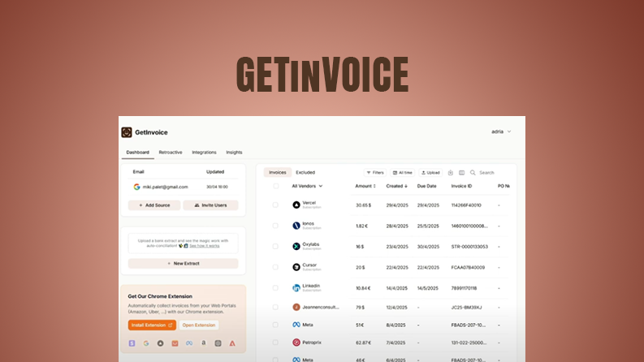Image resolution: width=644 pixels, height=362 pixels.
Task: Click the Cursor vendor logo
Action: click(x=296, y=267)
